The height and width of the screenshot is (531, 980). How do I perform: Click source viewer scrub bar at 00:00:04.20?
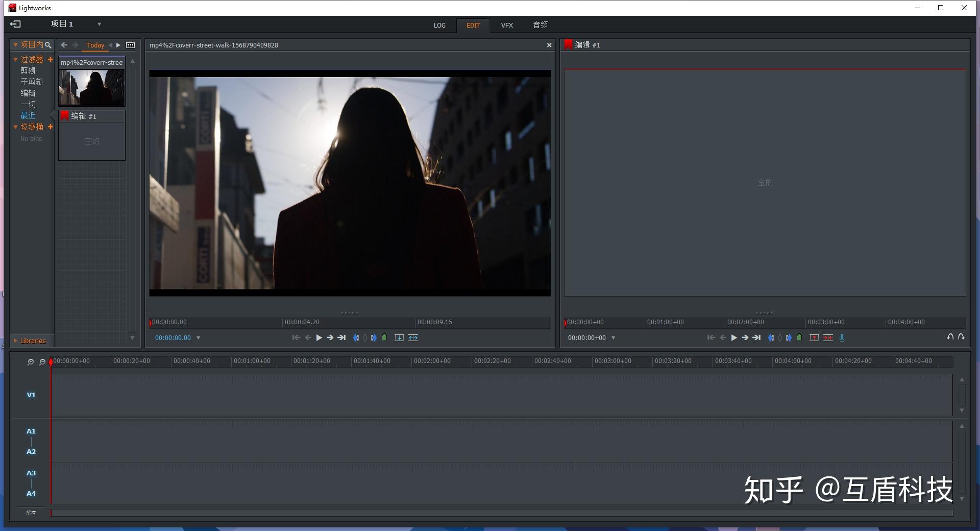pyautogui.click(x=302, y=322)
